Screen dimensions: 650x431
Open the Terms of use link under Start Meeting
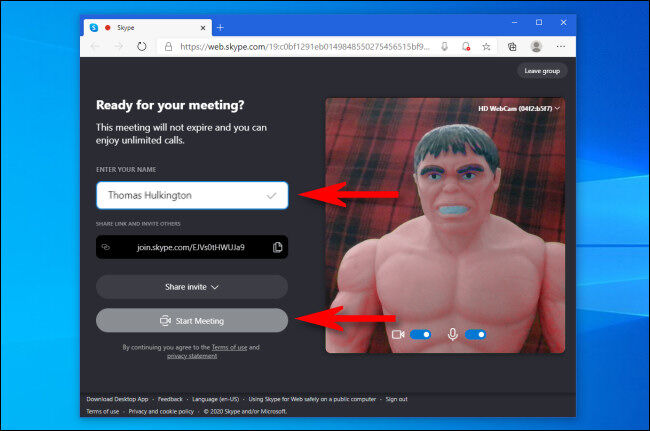pos(229,347)
